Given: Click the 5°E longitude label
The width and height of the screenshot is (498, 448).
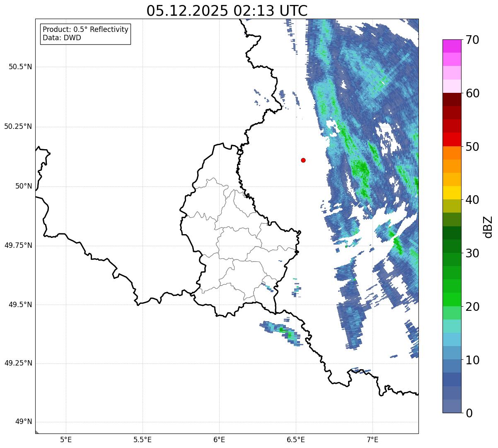Looking at the screenshot, I should 66,440.
